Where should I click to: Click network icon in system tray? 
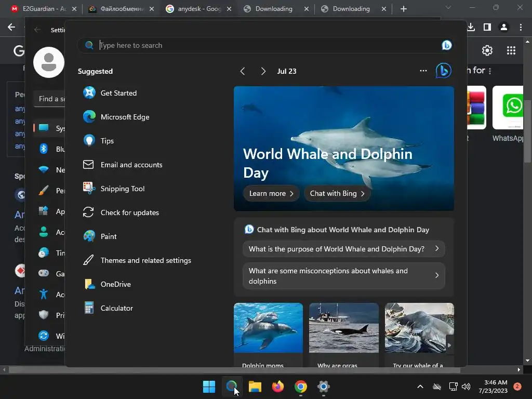[453, 387]
